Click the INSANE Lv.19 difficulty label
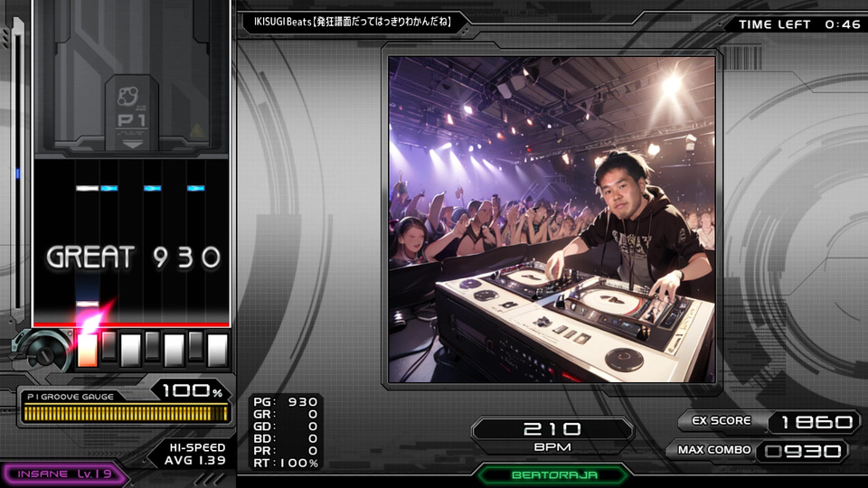The image size is (868, 488). coord(64,474)
